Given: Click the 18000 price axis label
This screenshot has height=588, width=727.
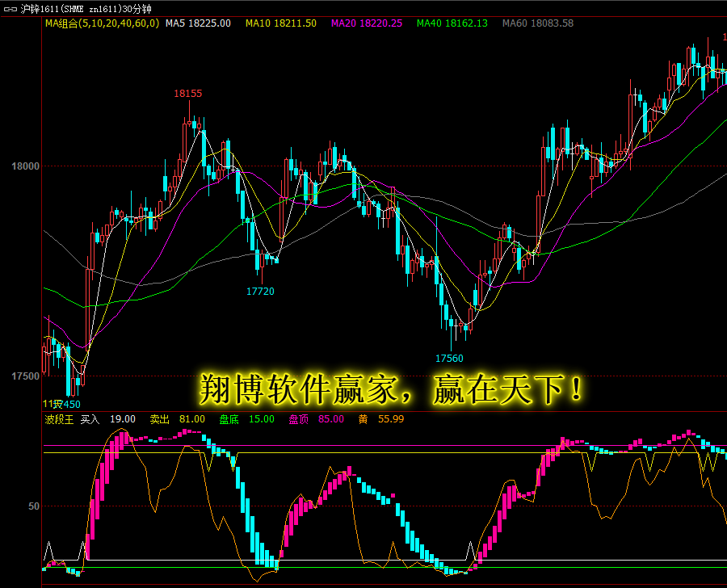Looking at the screenshot, I should click(25, 166).
